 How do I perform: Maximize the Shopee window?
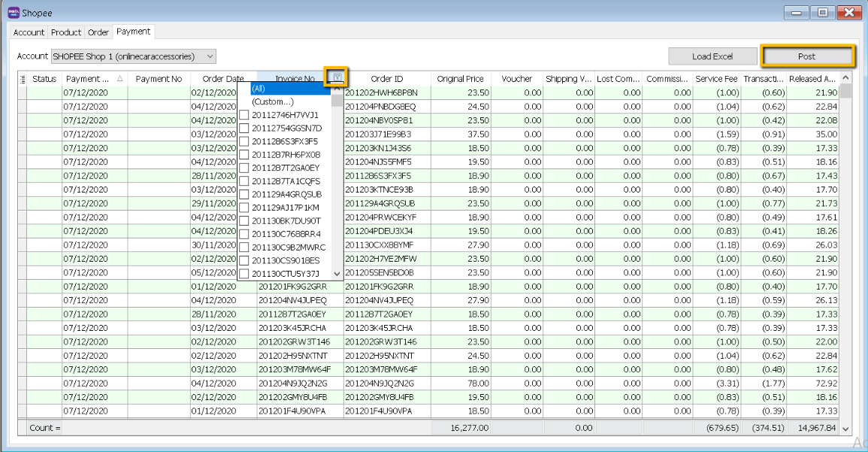tap(824, 12)
